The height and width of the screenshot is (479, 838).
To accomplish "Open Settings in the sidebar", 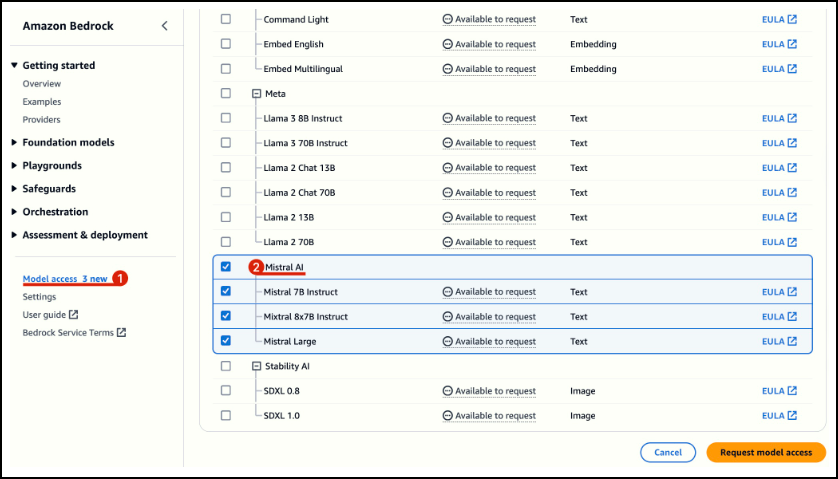I will (39, 297).
